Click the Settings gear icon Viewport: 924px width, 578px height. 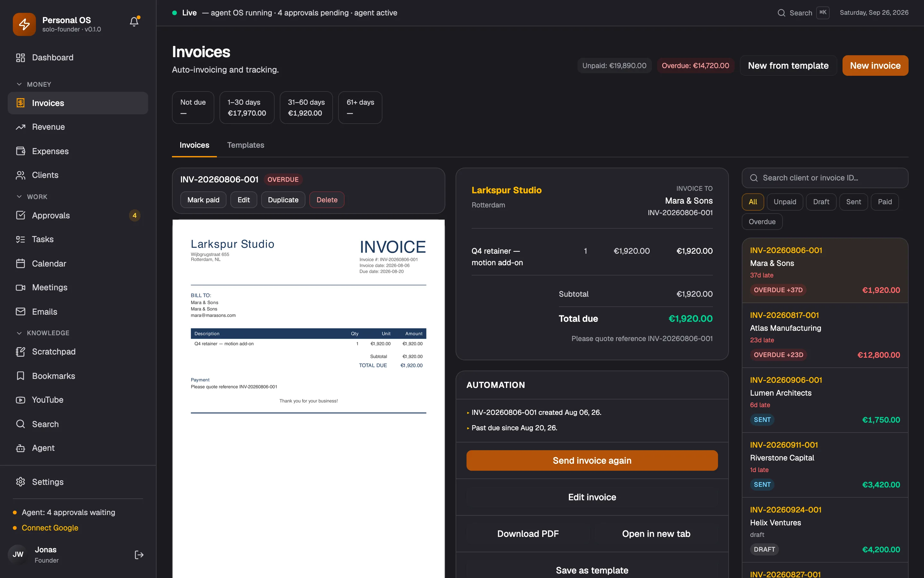coord(21,482)
